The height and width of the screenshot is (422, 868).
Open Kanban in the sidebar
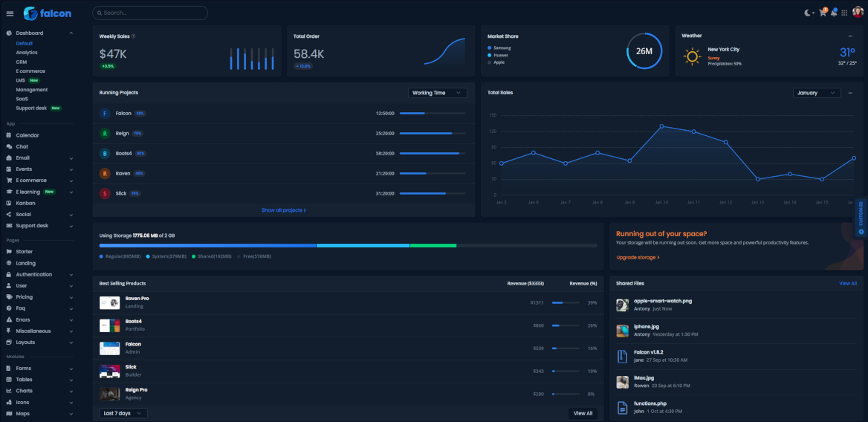[x=25, y=203]
